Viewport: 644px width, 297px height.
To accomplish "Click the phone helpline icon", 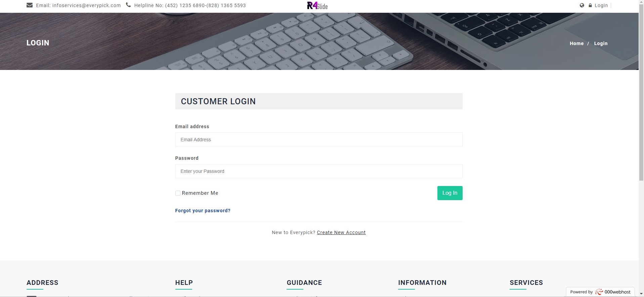I will (128, 5).
